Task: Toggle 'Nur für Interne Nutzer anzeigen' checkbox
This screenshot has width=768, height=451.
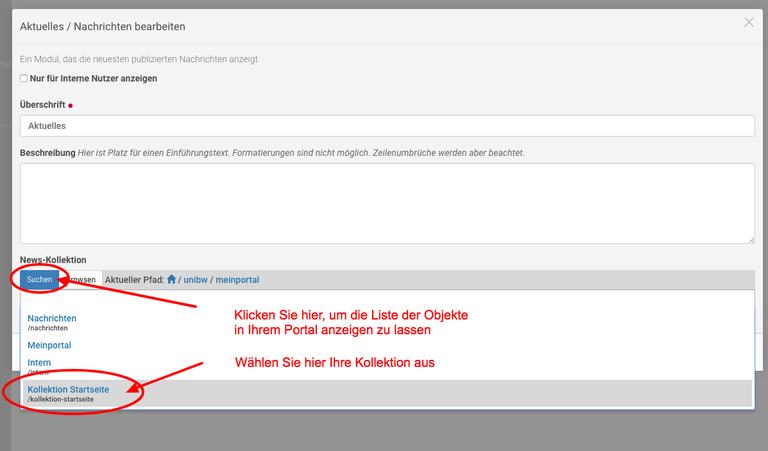Action: [24, 78]
